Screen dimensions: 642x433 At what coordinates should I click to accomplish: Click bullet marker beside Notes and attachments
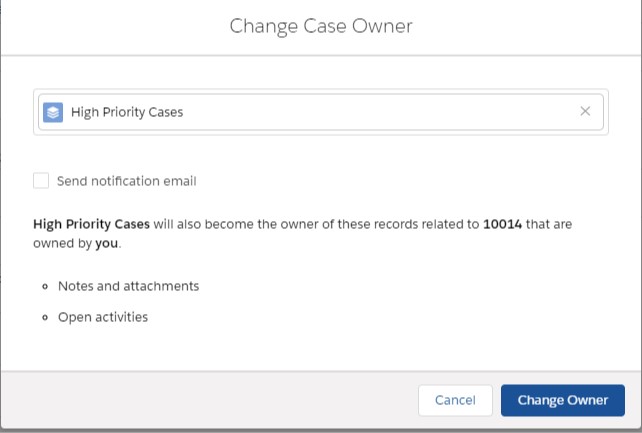pos(45,286)
